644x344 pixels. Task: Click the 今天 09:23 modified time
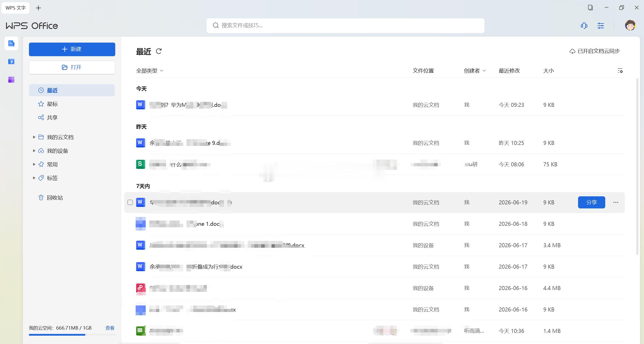point(511,105)
